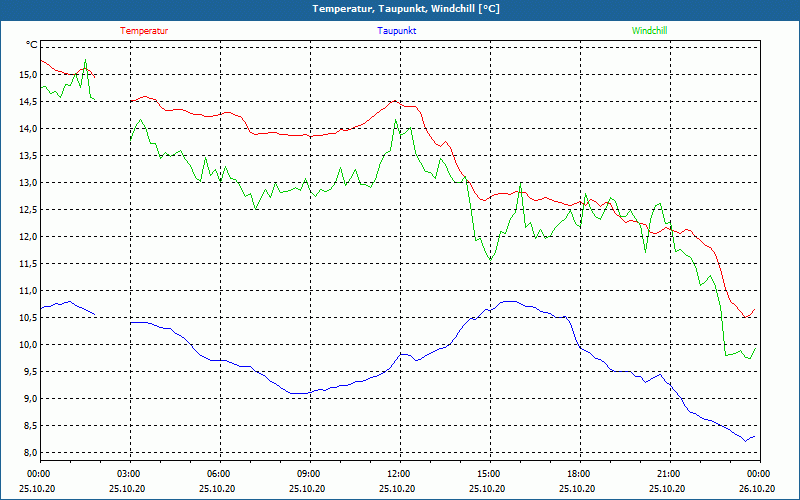Click the 12,0 y-axis value
This screenshot has height=500, width=800.
[x=28, y=237]
